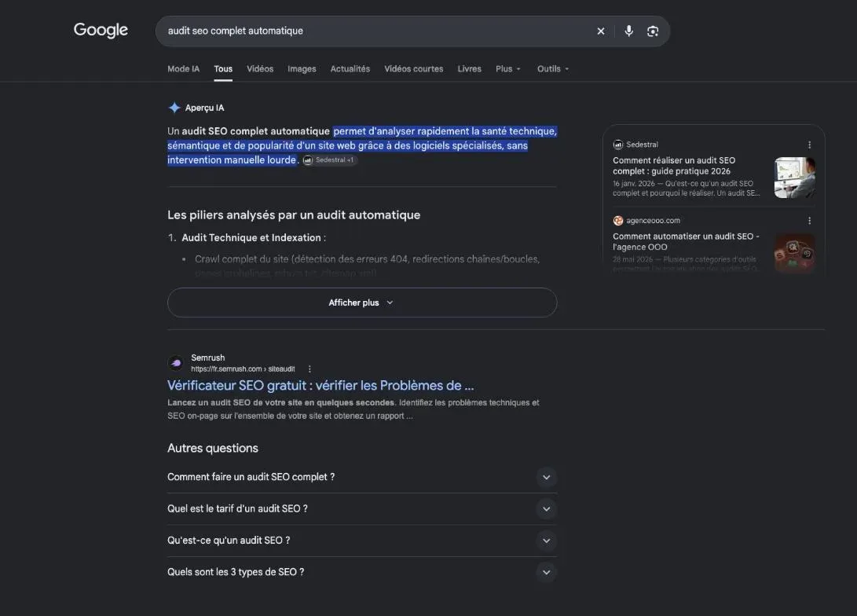Click the Sedestral article thumbnail
Screen dimensions: 857x616
(794, 177)
